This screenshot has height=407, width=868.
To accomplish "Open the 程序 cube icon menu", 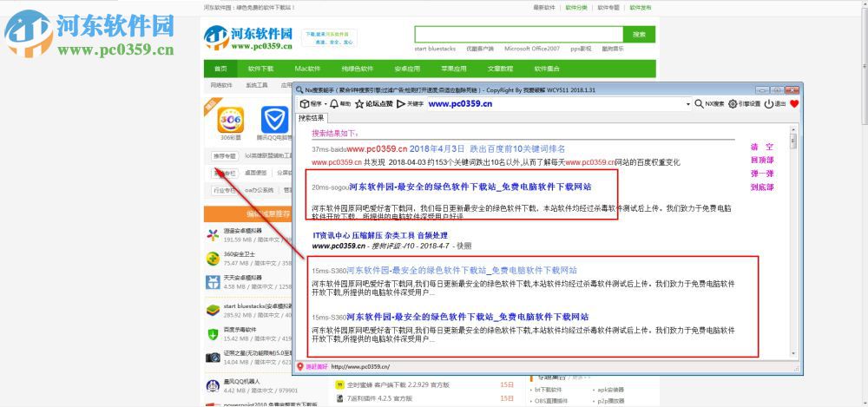I will click(304, 103).
